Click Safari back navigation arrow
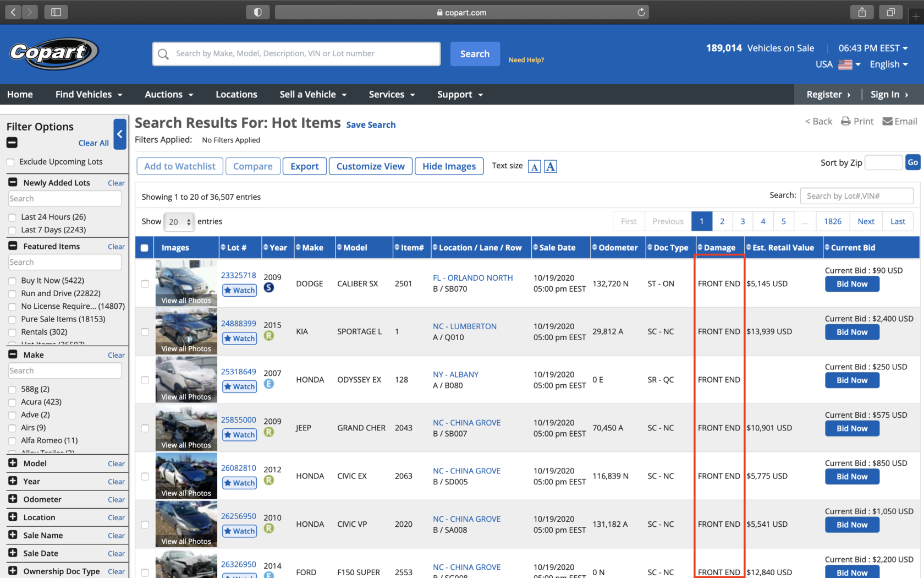Viewport: 924px width, 578px height. [13, 12]
